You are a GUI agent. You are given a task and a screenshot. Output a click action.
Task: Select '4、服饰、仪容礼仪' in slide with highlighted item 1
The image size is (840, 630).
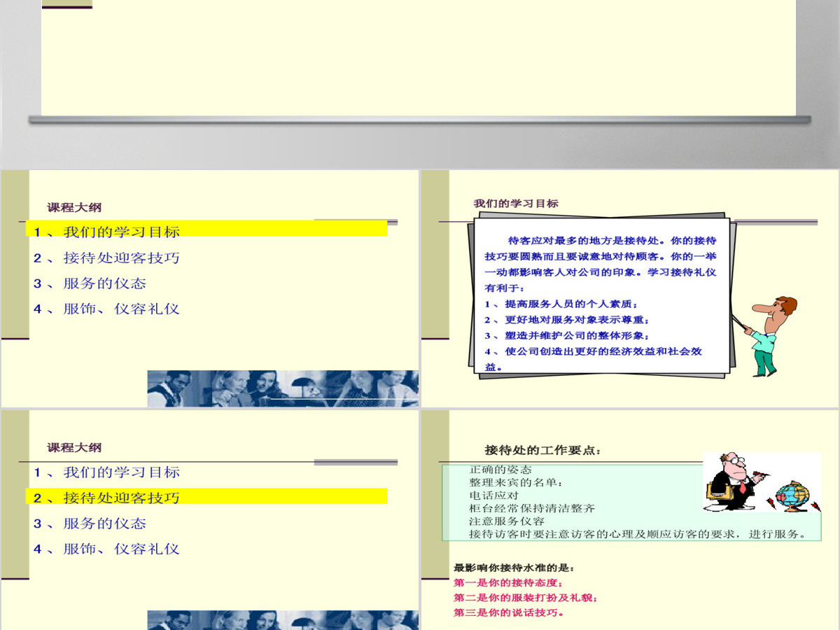(x=106, y=309)
